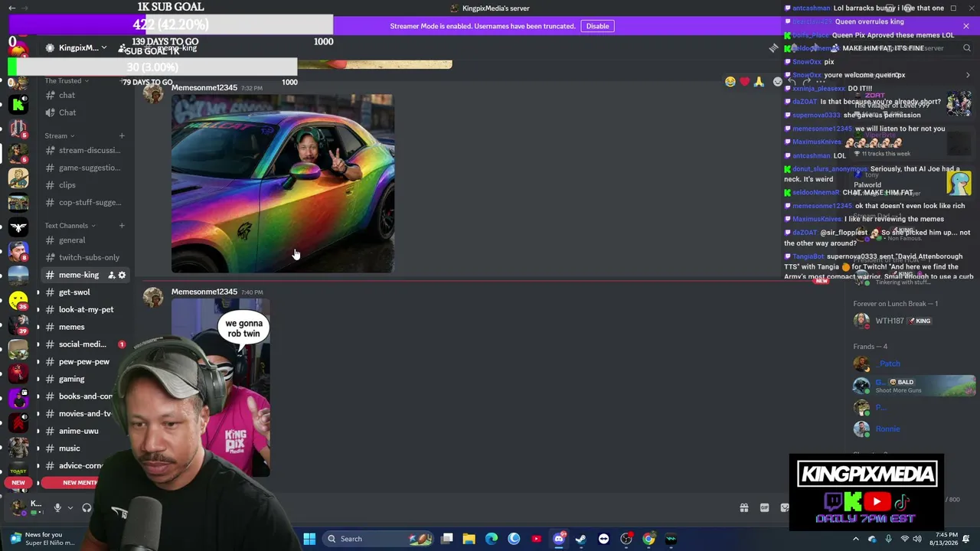Open microphone input options arrow

(x=70, y=508)
